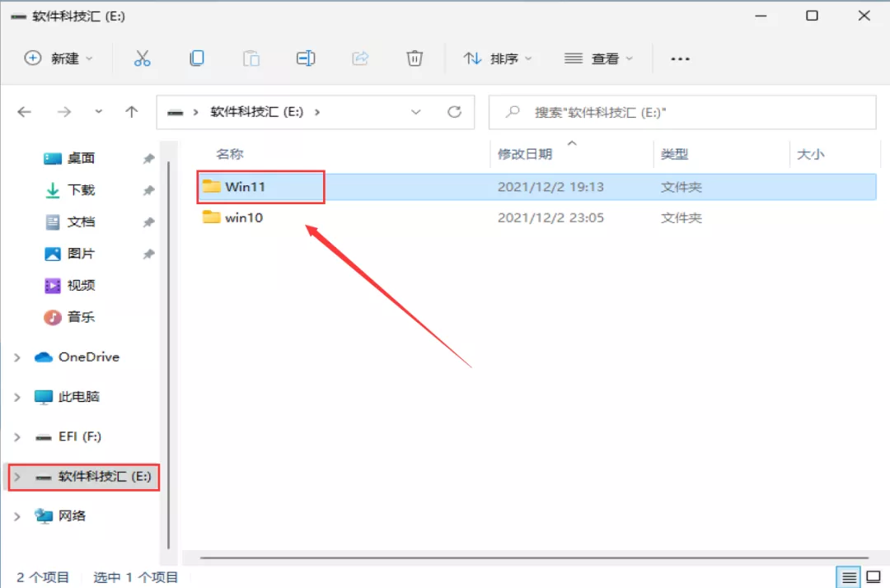This screenshot has width=890, height=588.
Task: Switch to large icons view in status bar
Action: pyautogui.click(x=874, y=577)
